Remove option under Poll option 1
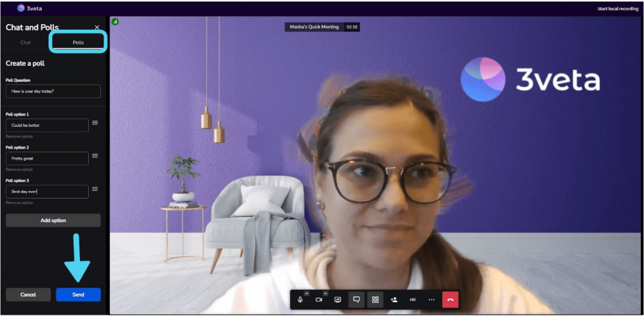The image size is (644, 316). tap(19, 136)
